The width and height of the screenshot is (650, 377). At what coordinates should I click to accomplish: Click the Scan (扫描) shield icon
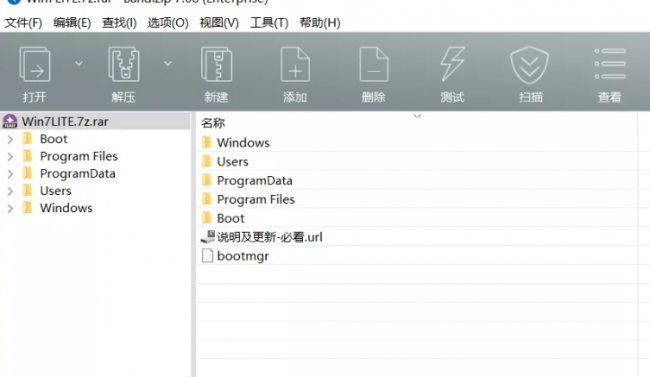529,65
